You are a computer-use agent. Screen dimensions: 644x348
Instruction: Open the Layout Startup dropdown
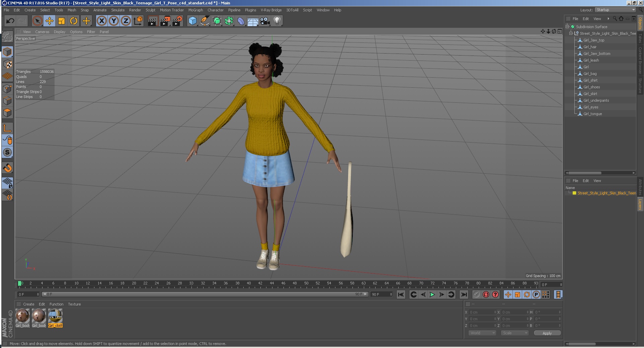pyautogui.click(x=615, y=10)
